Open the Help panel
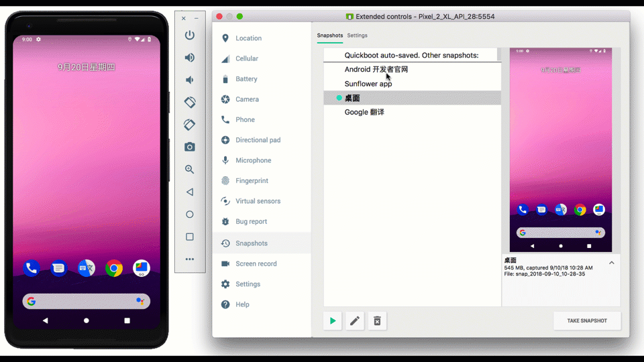Viewport: 644px width, 362px height. pyautogui.click(x=262, y=304)
